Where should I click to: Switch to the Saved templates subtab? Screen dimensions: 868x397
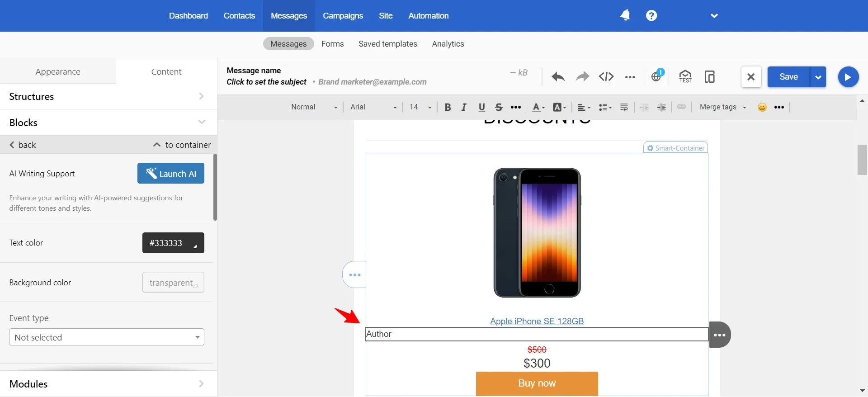(x=388, y=44)
